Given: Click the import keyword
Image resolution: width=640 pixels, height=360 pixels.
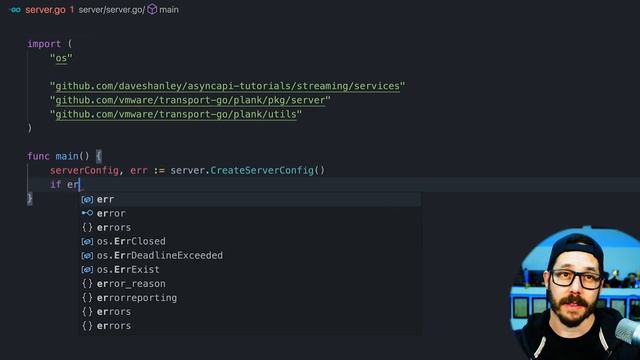Looking at the screenshot, I should (44, 44).
